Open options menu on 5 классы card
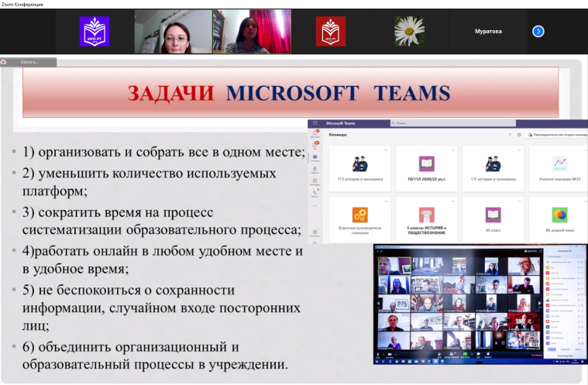The image size is (588, 385). pos(452,201)
